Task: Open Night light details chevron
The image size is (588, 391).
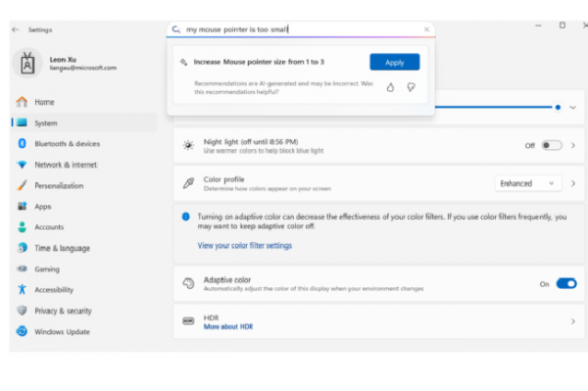Action: click(x=573, y=145)
